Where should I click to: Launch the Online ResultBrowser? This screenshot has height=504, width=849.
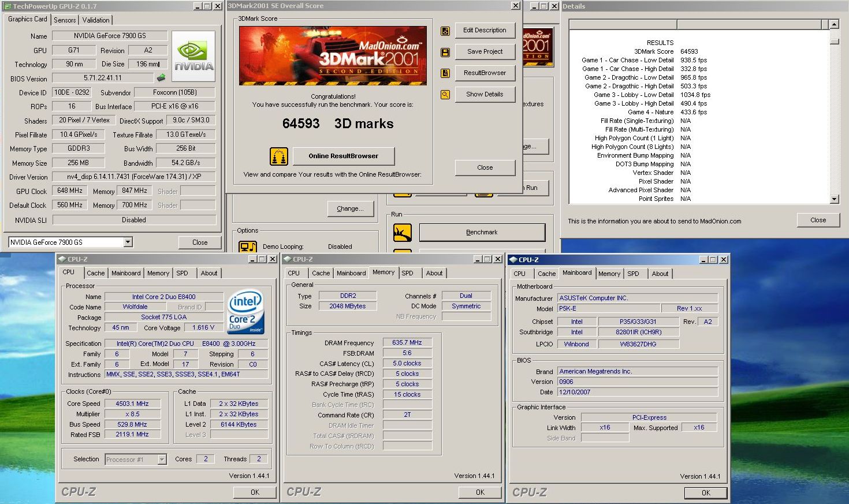pyautogui.click(x=344, y=156)
